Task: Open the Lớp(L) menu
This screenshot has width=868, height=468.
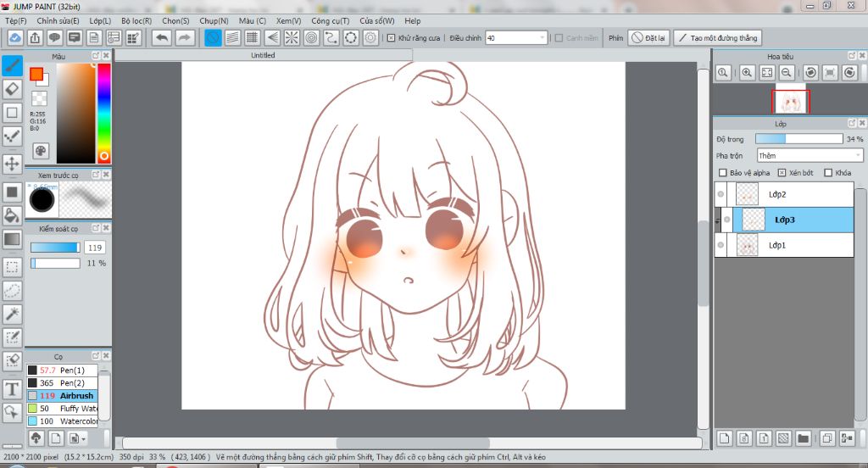Action: coord(100,20)
